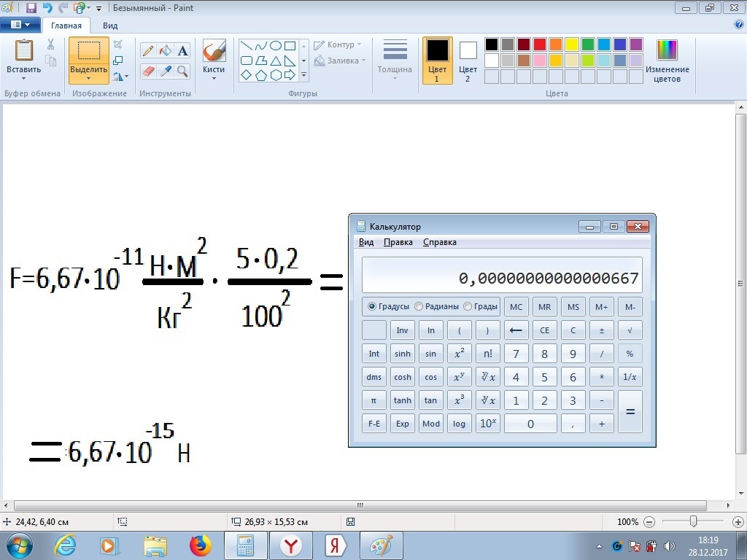
Task: Select the Радианы radio button in calculator
Action: pyautogui.click(x=419, y=307)
